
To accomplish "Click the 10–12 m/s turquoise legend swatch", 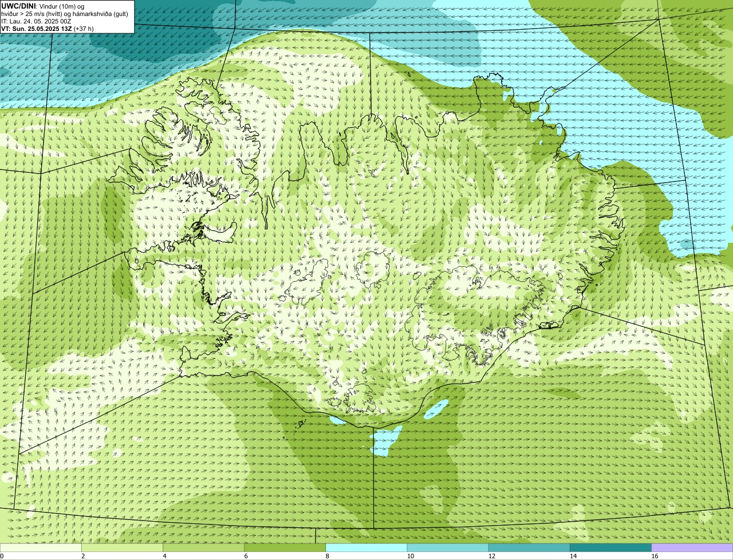I will (x=448, y=547).
